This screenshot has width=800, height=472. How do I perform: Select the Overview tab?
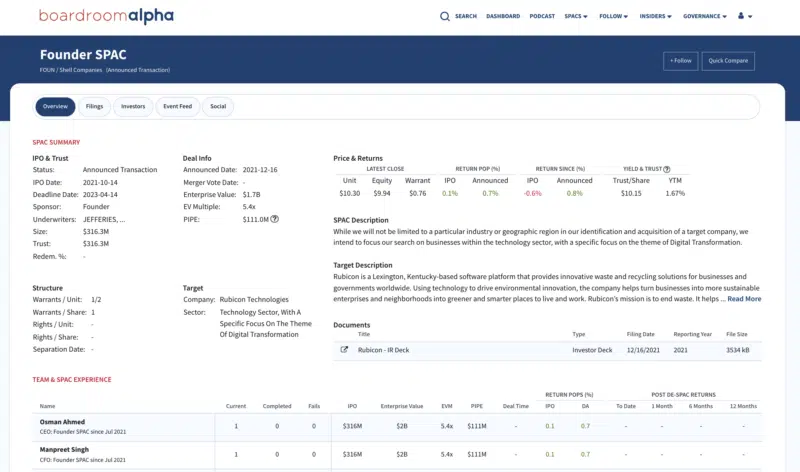tap(55, 107)
